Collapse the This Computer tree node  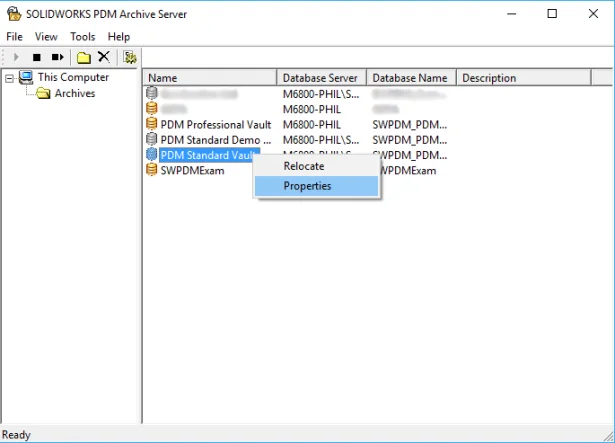click(9, 78)
